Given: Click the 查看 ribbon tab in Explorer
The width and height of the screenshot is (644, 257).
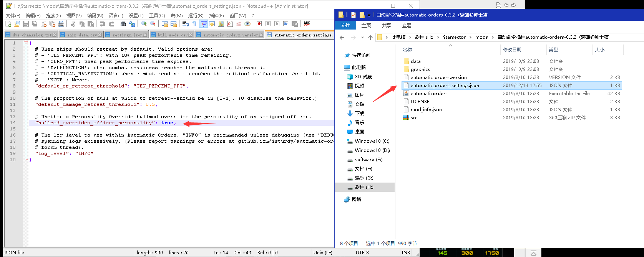Looking at the screenshot, I should tap(407, 25).
